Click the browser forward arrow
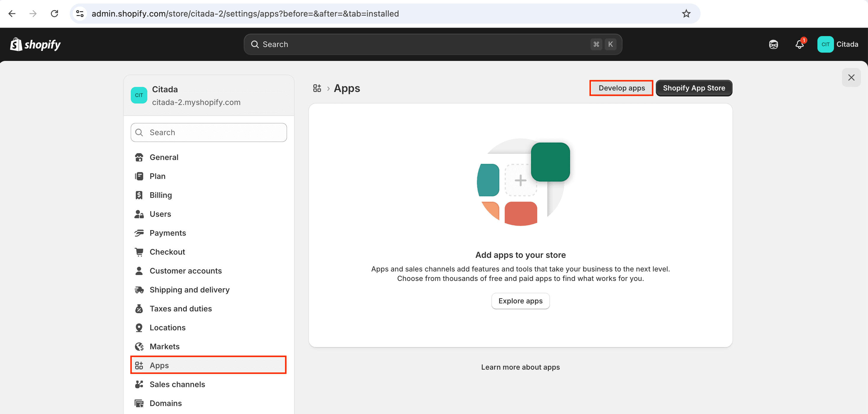The image size is (868, 414). 33,14
